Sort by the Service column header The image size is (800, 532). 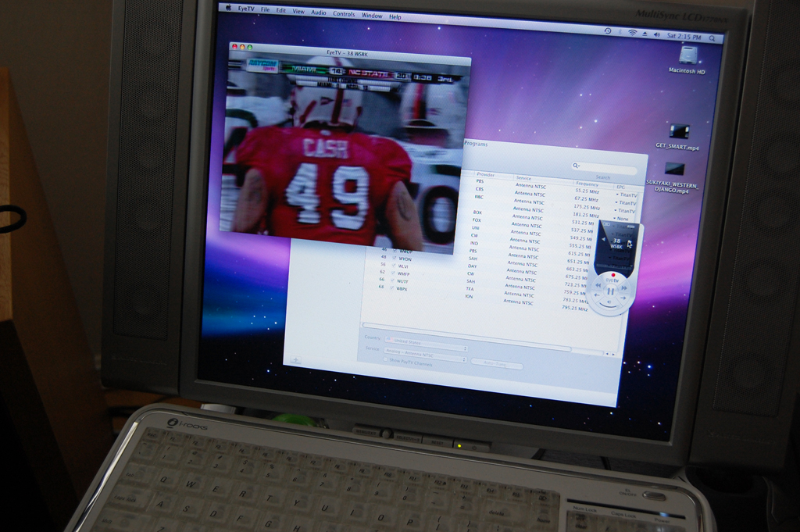point(524,178)
